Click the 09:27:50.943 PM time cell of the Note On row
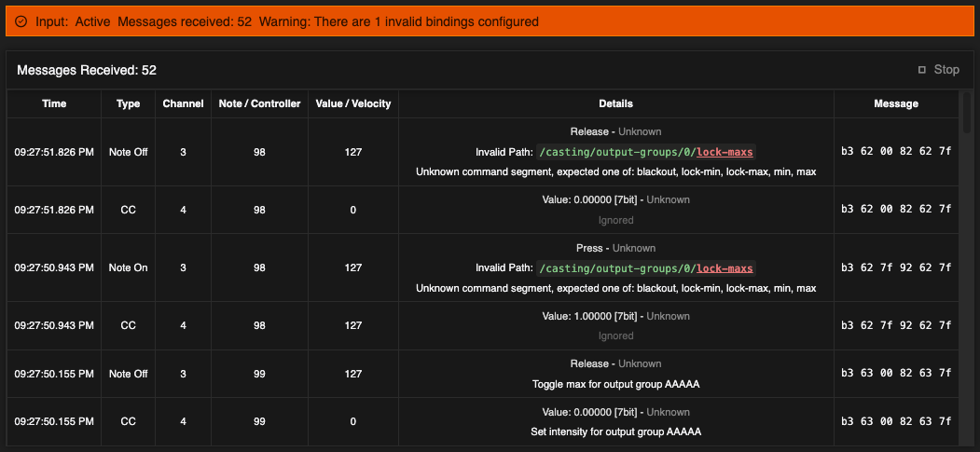Screen dimensions: 980x452 pyautogui.click(x=54, y=267)
